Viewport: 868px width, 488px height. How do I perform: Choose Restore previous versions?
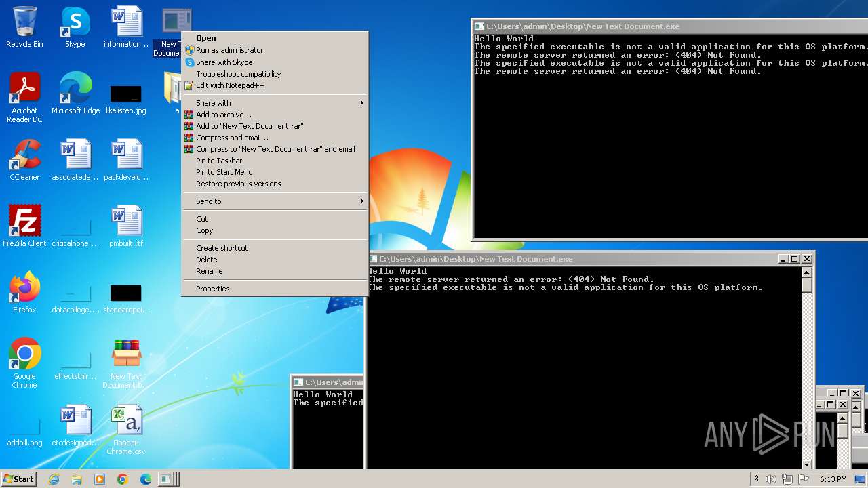(x=275, y=184)
